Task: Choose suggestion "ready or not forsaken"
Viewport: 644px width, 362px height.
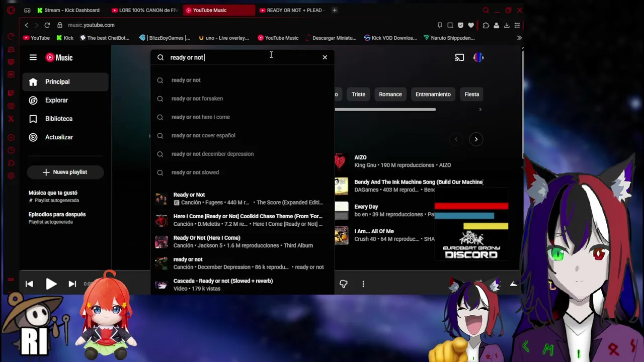Action: (243, 99)
